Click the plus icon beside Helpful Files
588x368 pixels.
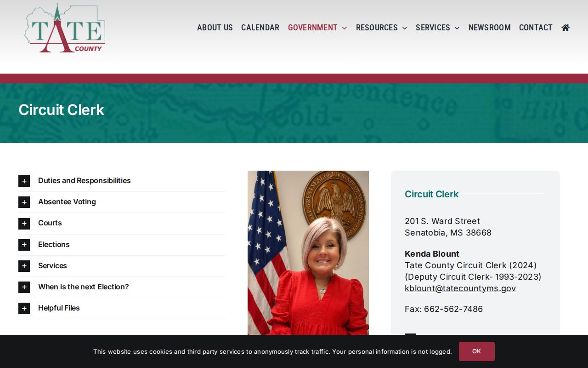24,308
